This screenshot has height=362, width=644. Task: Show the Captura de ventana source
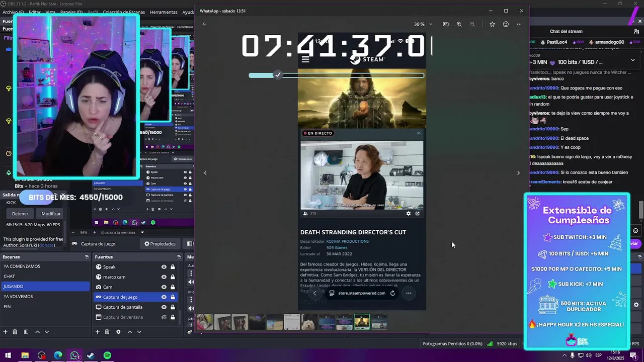click(x=164, y=317)
